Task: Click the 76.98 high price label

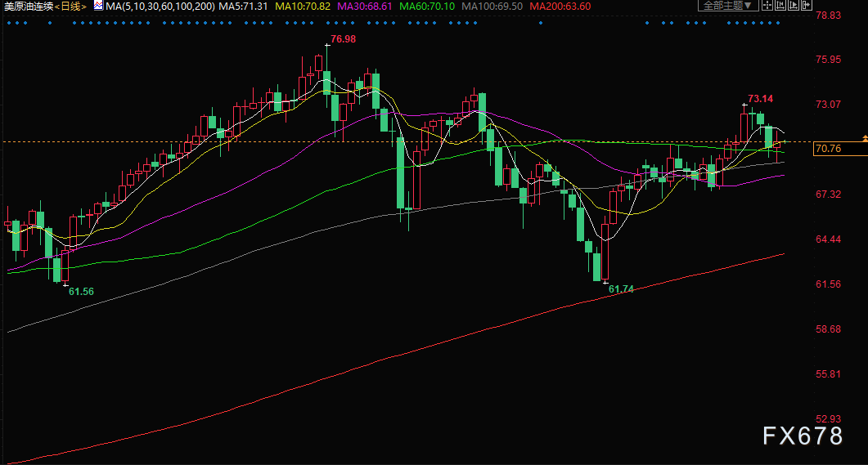Action: [344, 39]
